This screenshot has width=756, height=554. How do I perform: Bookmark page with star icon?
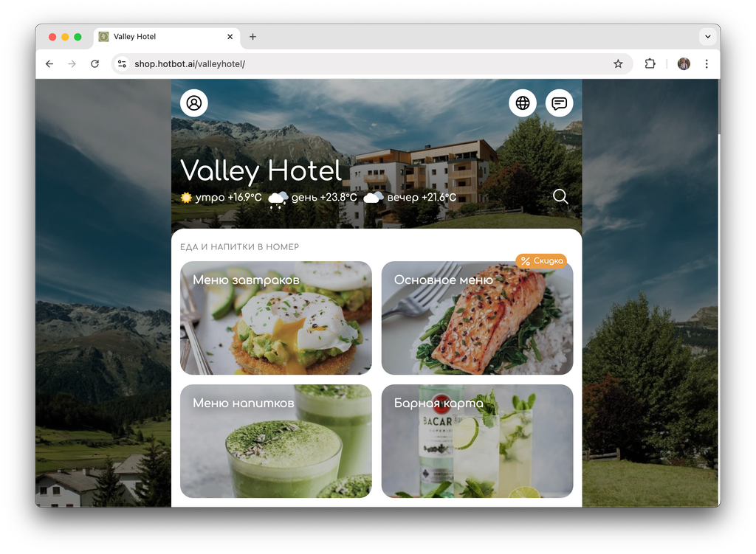(618, 63)
